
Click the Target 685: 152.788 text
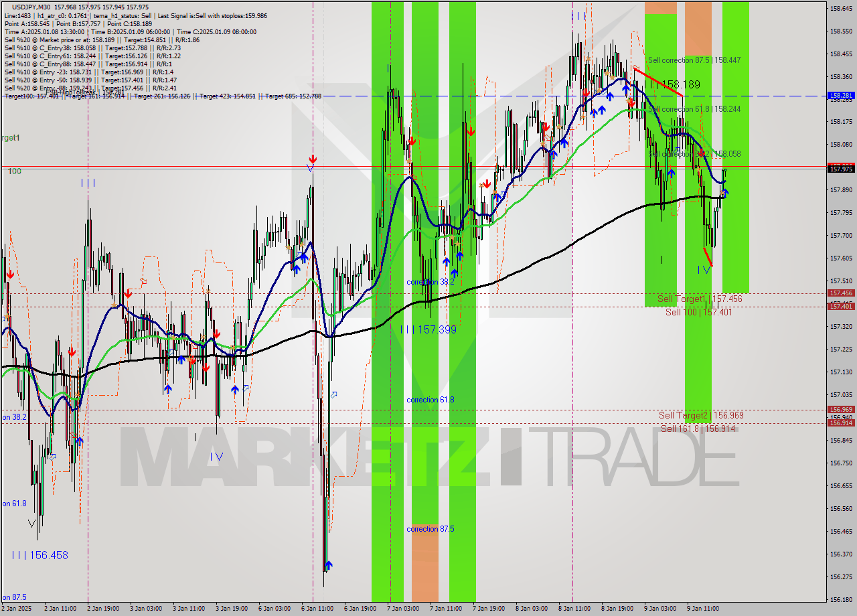tap(293, 96)
